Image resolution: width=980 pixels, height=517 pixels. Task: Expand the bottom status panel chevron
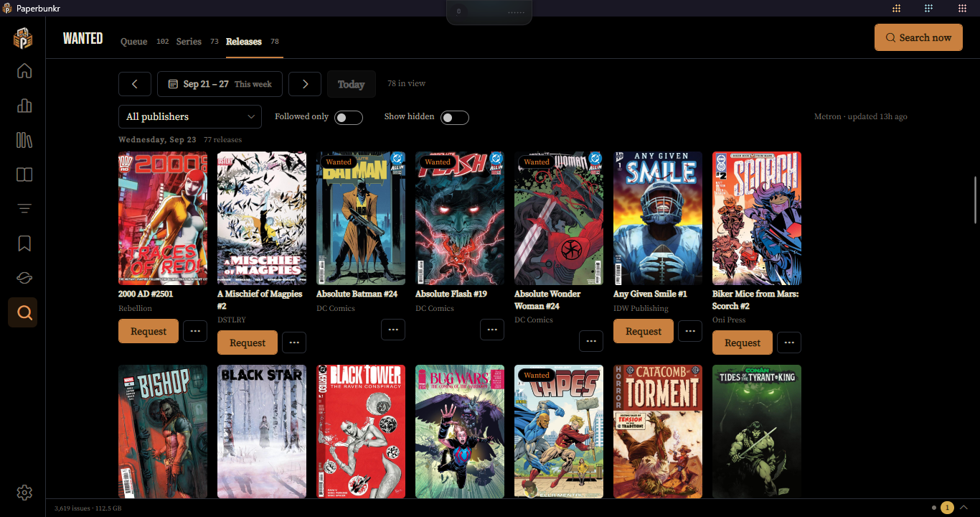coord(964,508)
